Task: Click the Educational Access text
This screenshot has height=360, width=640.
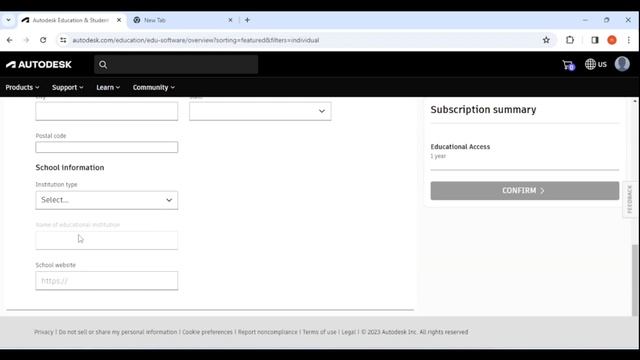Action: (460, 147)
